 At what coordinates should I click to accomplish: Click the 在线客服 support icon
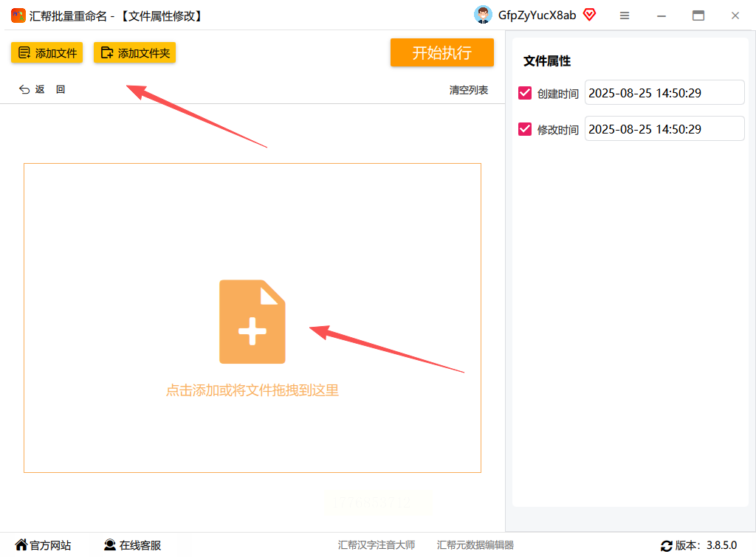tap(110, 544)
